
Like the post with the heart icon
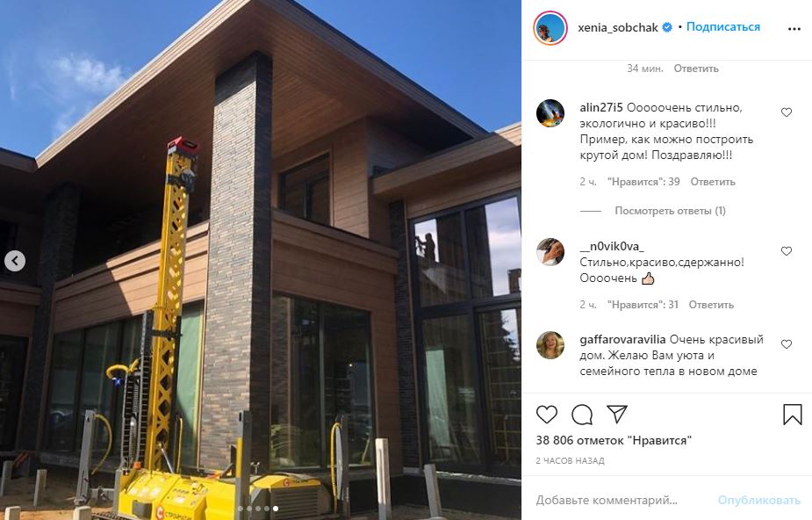tap(546, 415)
